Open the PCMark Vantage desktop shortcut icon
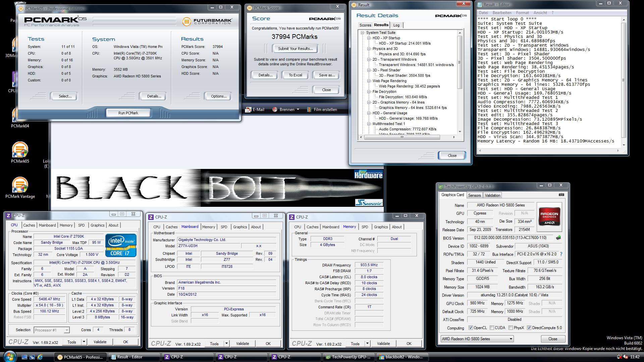644x362 pixels. pos(20,185)
